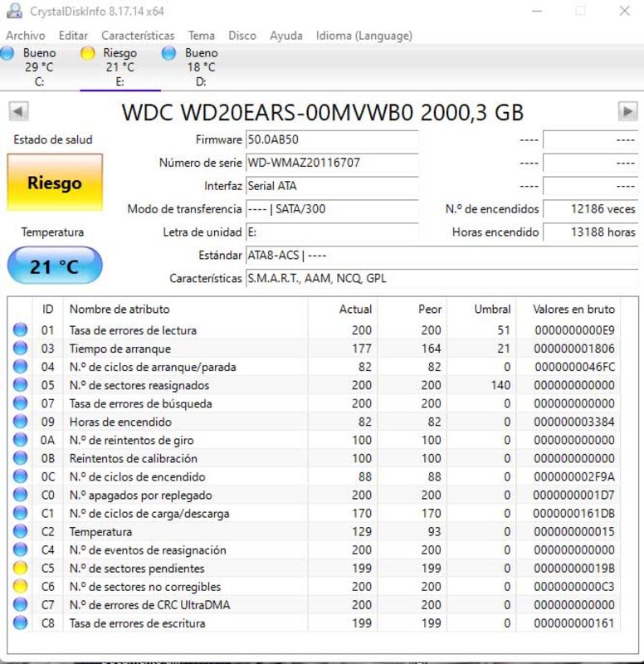644x664 pixels.
Task: Click status orb for C8 errores de escritura
Action: [20, 623]
